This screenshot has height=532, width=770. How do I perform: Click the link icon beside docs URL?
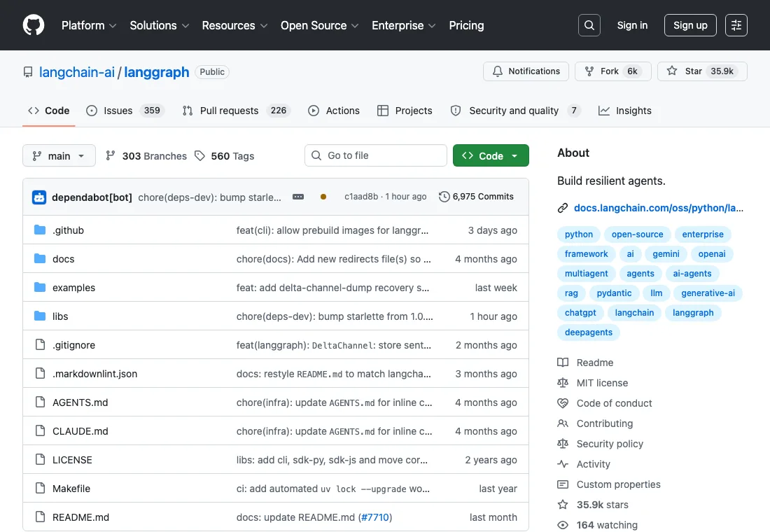(563, 209)
